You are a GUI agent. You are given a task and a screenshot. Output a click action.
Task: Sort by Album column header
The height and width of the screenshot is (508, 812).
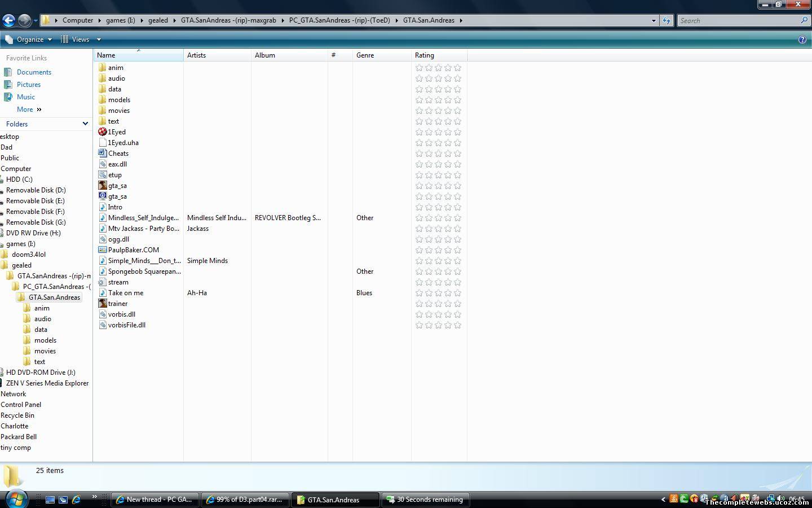(289, 55)
